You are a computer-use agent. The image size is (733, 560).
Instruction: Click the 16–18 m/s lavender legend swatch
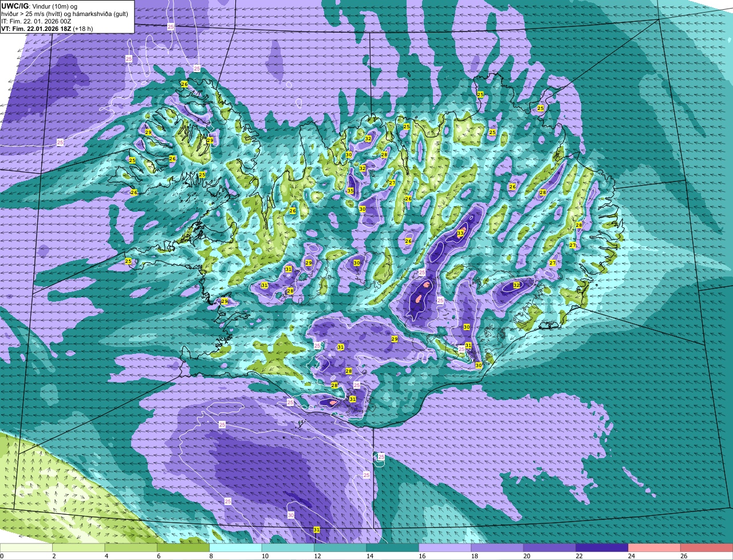click(445, 547)
